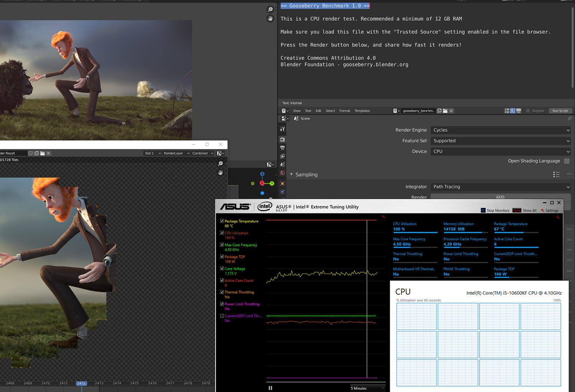Viewport: 575px width, 392px height.
Task: Click the hand pan icon in the top viewport
Action: pos(270,18)
